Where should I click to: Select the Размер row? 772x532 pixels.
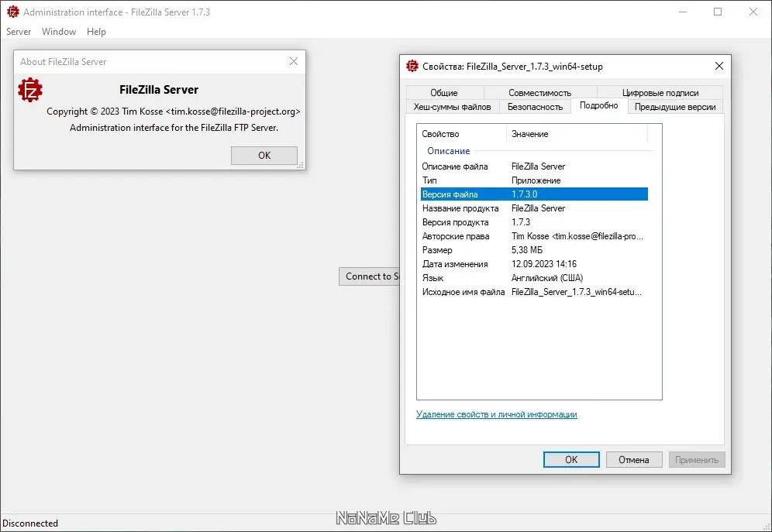pos(534,250)
